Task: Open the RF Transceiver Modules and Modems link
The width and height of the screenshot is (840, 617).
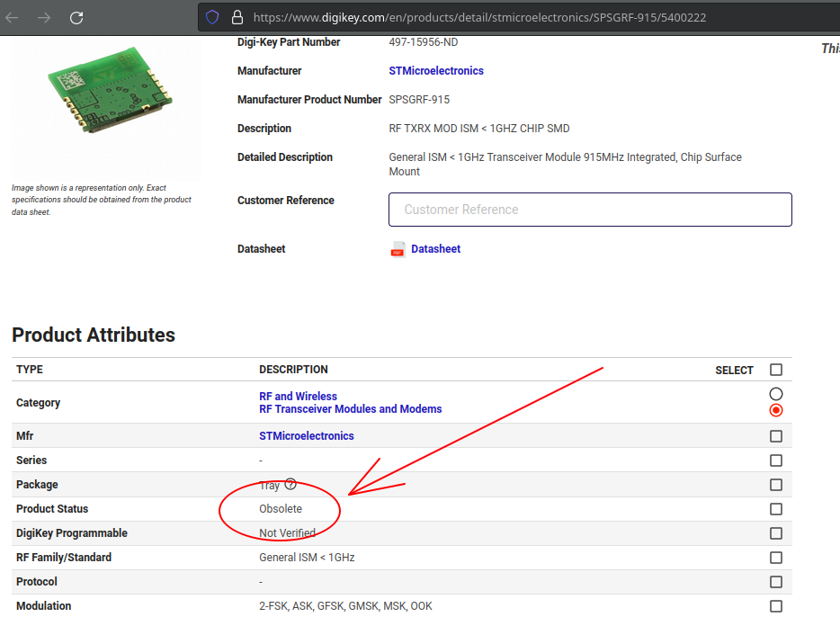Action: pyautogui.click(x=351, y=408)
